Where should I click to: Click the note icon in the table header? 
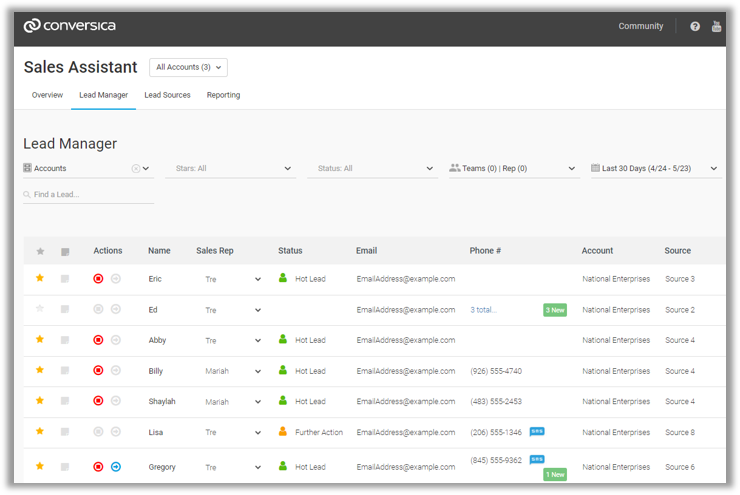coord(65,252)
